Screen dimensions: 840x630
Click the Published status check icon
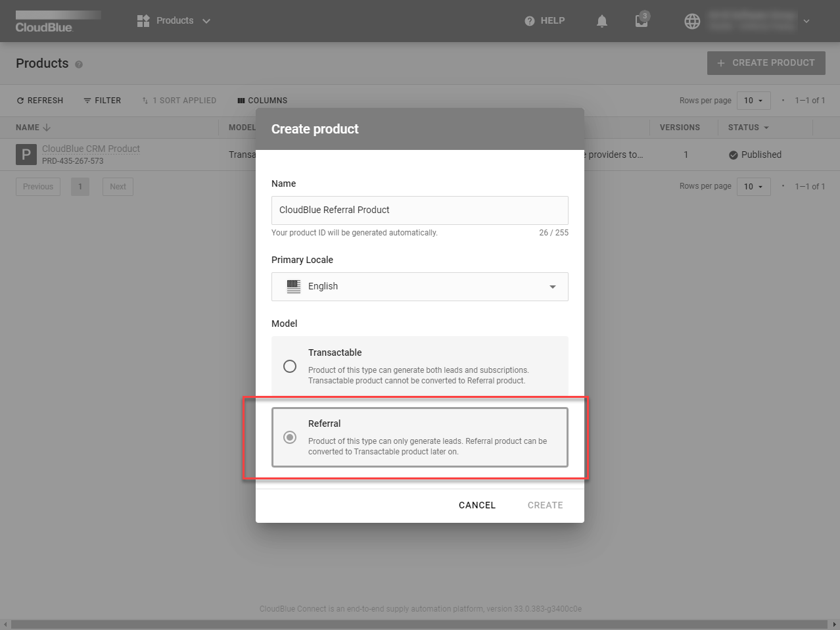734,155
